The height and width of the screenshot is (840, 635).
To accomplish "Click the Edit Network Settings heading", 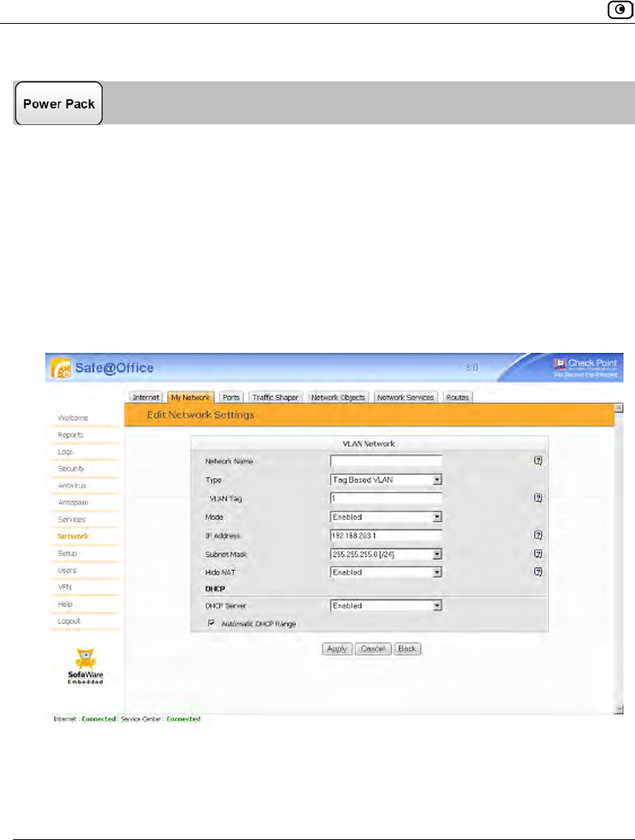I will [201, 415].
